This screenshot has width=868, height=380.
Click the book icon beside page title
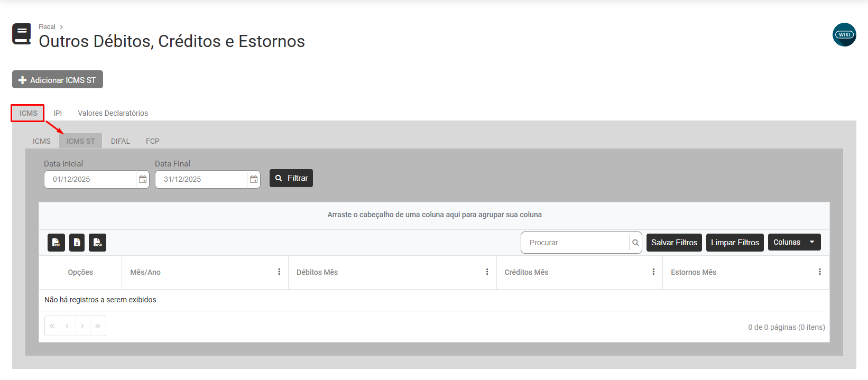tap(22, 34)
